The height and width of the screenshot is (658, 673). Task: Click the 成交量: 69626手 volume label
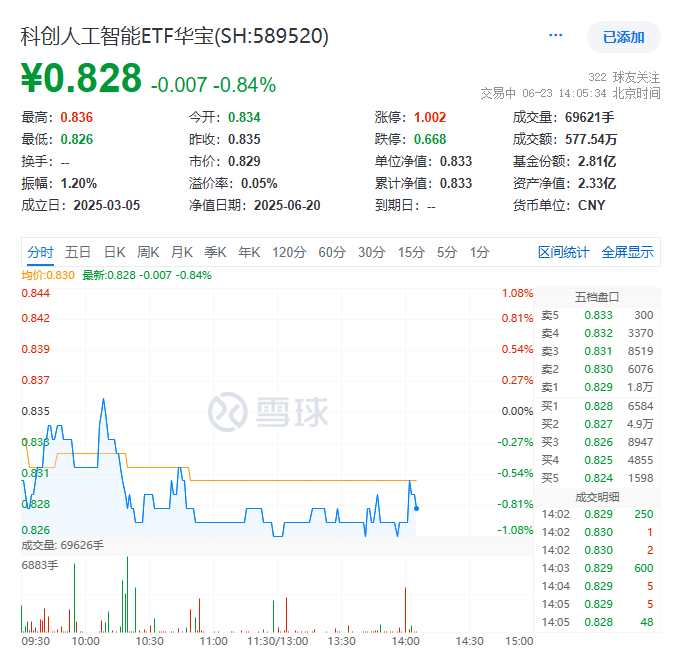[62, 545]
